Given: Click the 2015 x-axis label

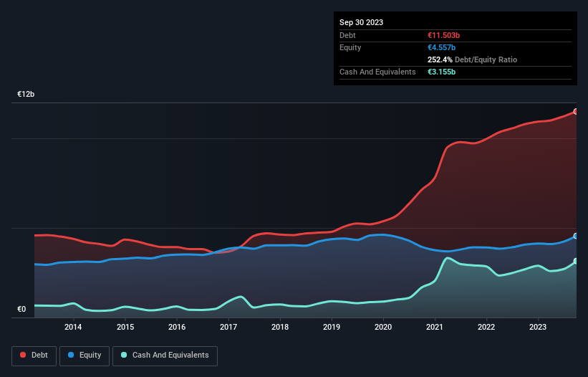Looking at the screenshot, I should 125,327.
